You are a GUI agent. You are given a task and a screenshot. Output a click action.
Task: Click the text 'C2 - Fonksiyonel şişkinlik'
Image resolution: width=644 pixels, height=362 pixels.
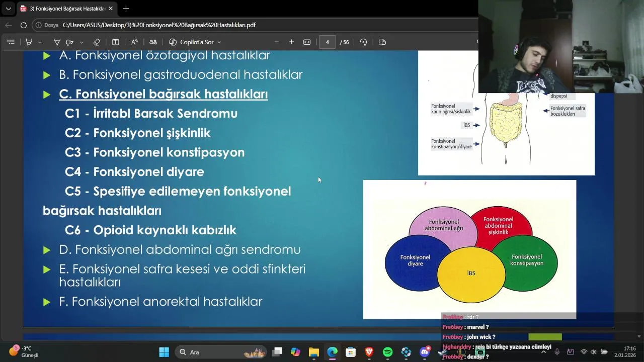[x=137, y=133]
